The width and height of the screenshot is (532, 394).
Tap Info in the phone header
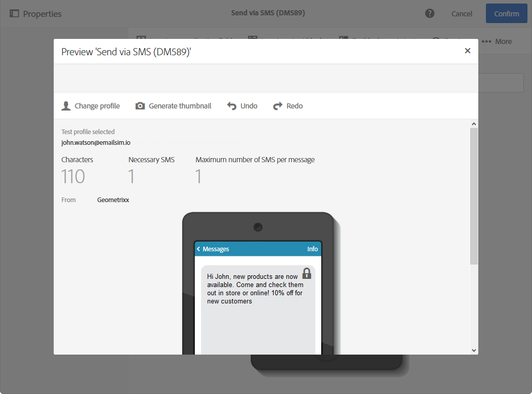click(313, 249)
